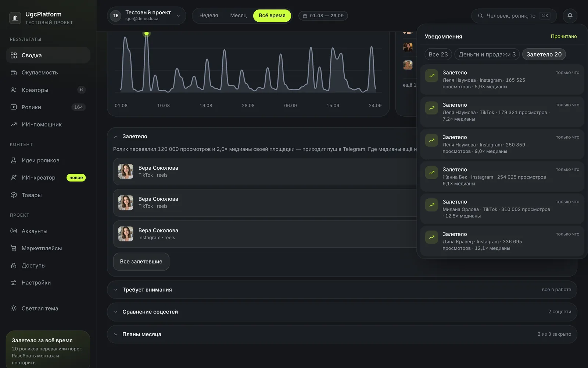Image resolution: width=588 pixels, height=368 pixels.
Task: Select the Неделя period option
Action: tap(209, 15)
